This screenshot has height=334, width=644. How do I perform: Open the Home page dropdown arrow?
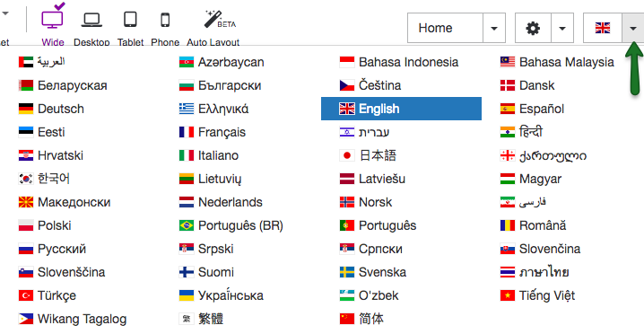tap(494, 28)
